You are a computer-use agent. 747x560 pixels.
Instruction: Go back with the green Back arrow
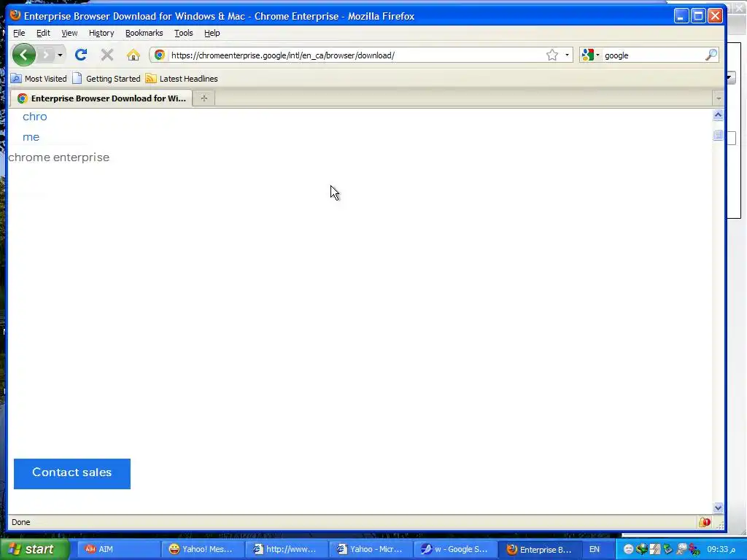click(x=24, y=55)
